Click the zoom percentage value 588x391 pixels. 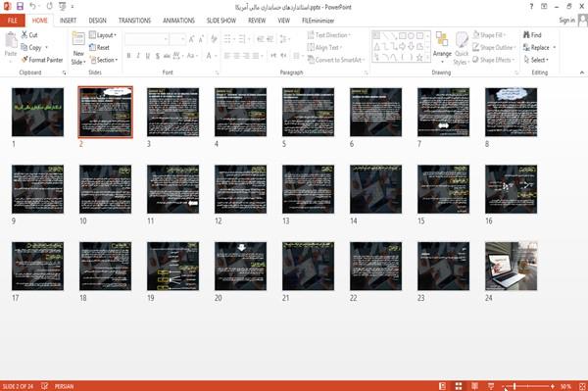[565, 386]
